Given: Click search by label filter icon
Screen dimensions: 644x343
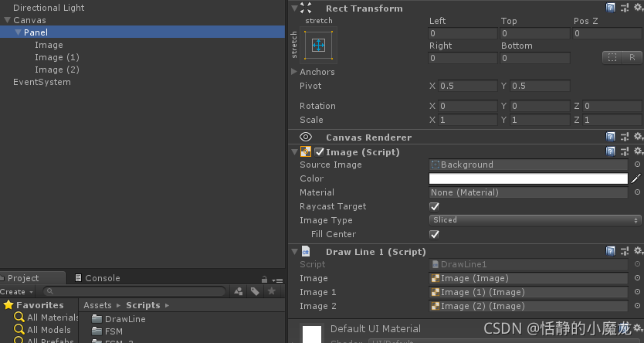Looking at the screenshot, I should click(x=255, y=291).
